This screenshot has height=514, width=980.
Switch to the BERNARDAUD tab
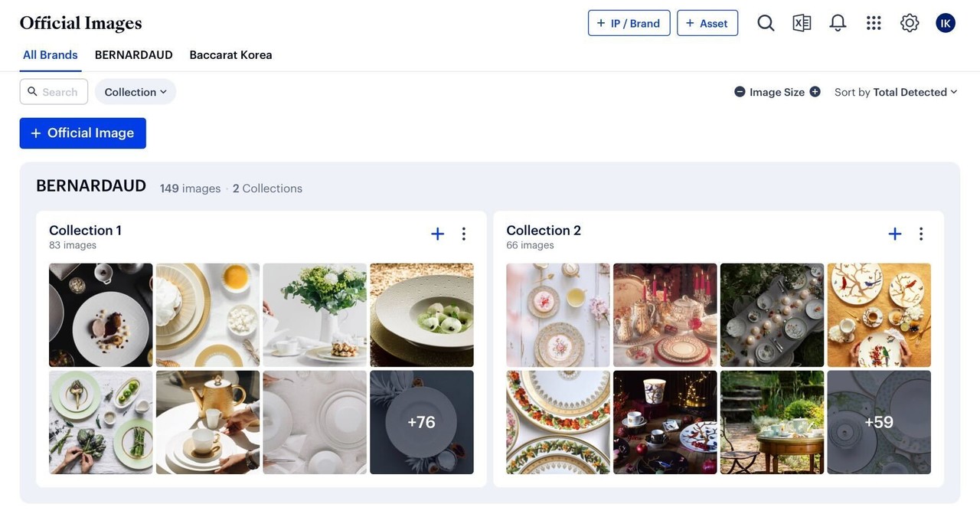[134, 55]
